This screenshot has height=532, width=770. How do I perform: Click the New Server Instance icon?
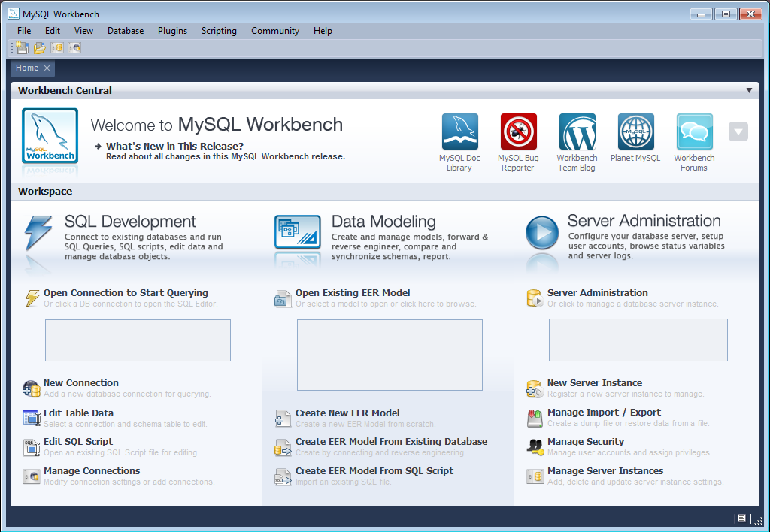[x=535, y=388]
